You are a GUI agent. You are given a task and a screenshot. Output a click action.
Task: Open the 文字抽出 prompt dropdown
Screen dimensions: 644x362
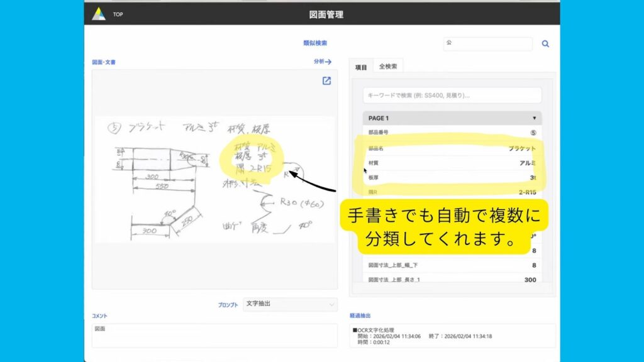(290, 304)
